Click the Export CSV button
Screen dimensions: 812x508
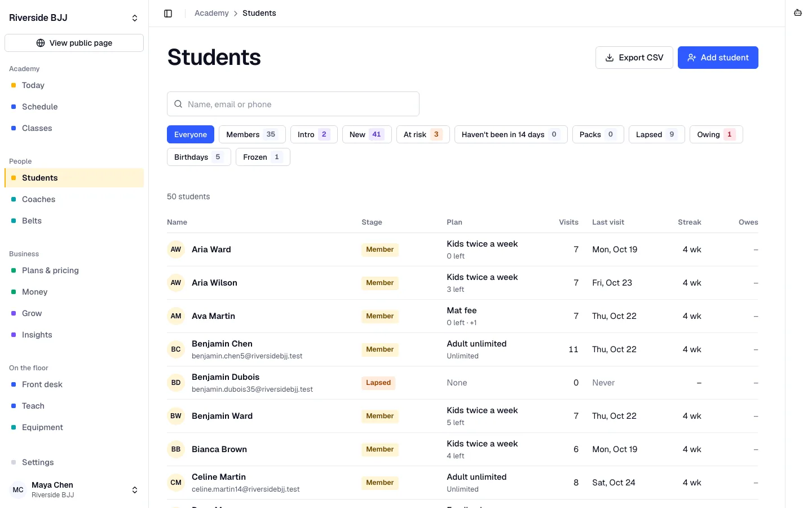(x=634, y=58)
